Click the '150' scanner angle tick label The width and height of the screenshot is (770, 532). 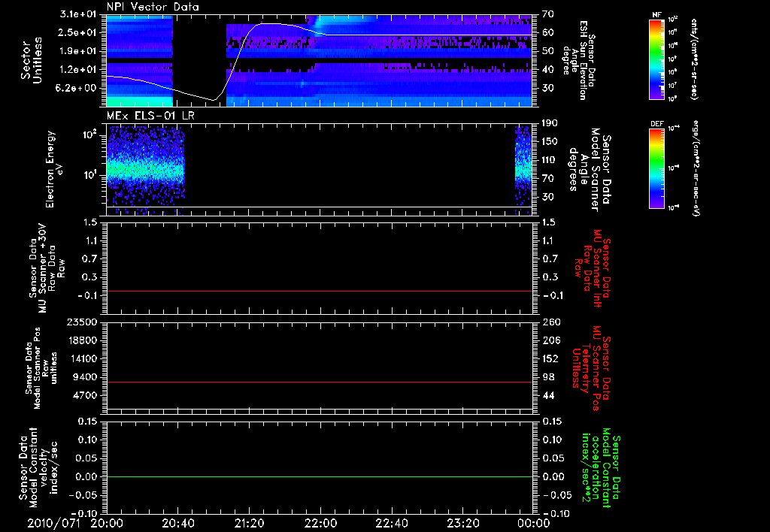[550, 142]
